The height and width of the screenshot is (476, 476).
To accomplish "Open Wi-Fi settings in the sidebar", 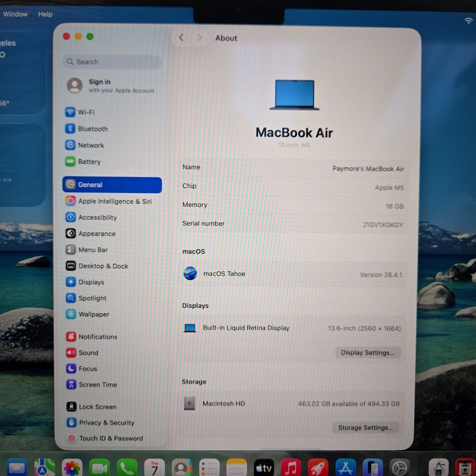I will coord(80,112).
